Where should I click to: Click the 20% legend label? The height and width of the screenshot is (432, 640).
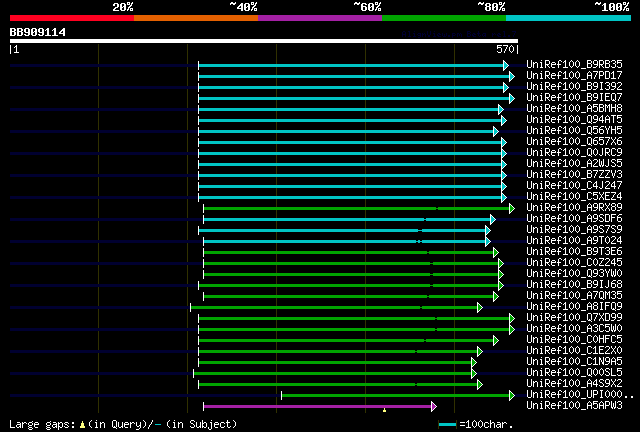pos(123,7)
